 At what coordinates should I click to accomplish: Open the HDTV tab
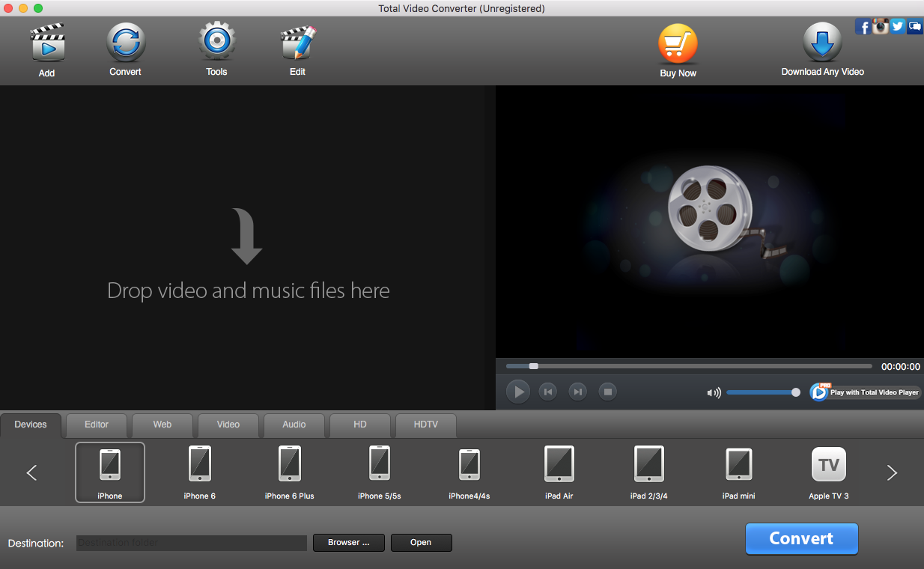coord(425,425)
